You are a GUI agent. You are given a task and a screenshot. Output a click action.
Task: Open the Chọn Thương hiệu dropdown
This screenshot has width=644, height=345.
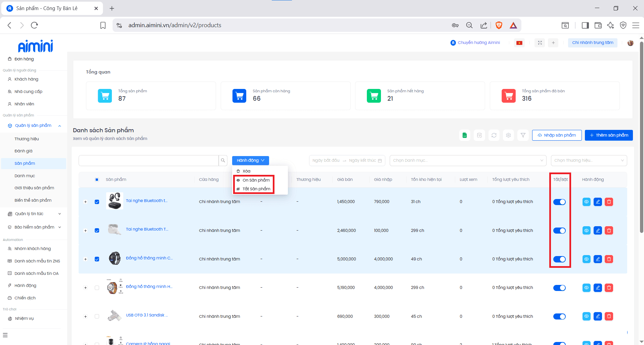(589, 160)
